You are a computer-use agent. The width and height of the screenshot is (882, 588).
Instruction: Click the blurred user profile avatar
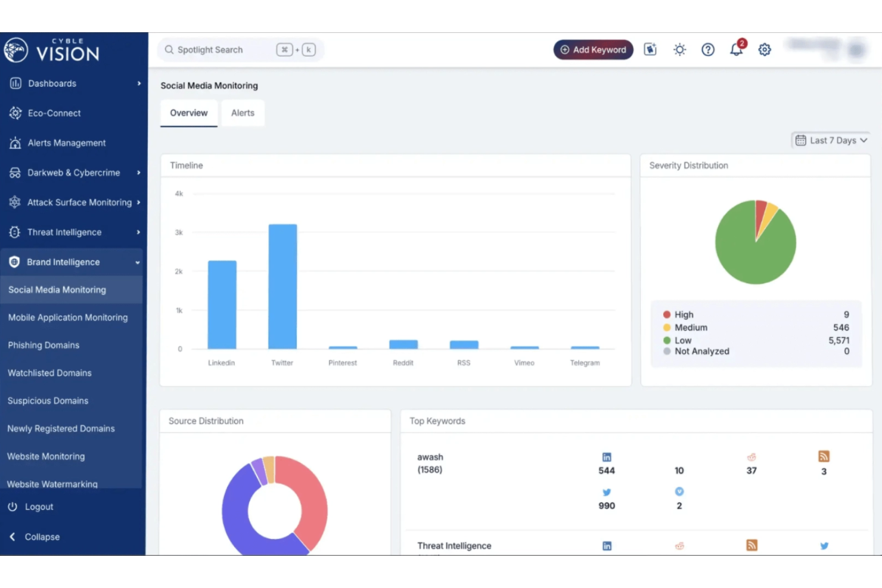856,50
